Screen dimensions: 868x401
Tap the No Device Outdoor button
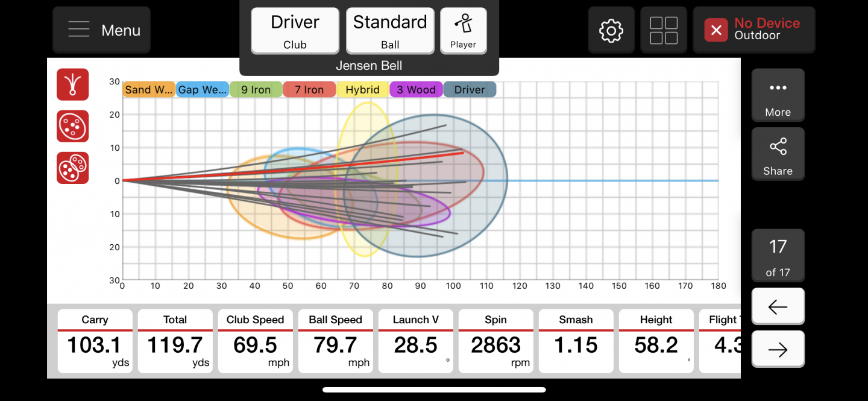pos(753,30)
